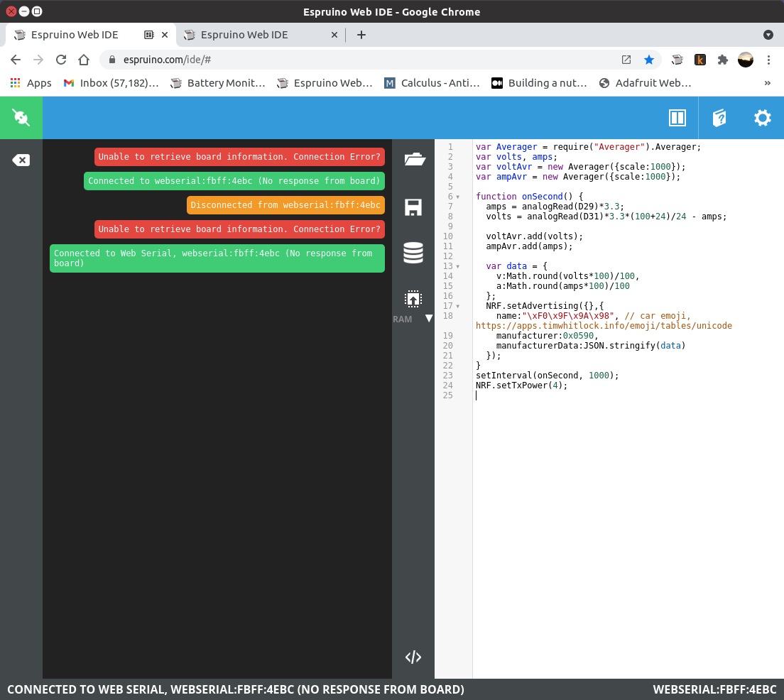784x700 pixels.
Task: Click the connect/disconnect plug icon
Action: [x=21, y=118]
